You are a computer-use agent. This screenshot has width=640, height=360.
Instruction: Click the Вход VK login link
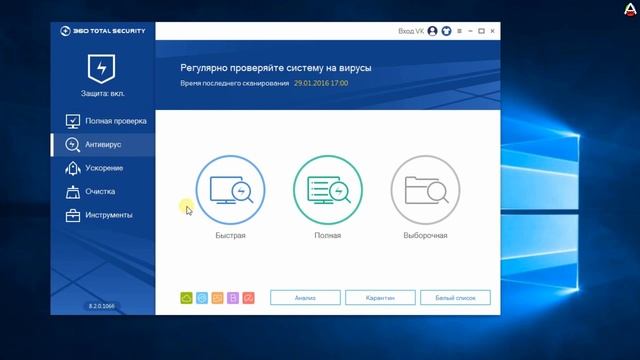click(411, 31)
